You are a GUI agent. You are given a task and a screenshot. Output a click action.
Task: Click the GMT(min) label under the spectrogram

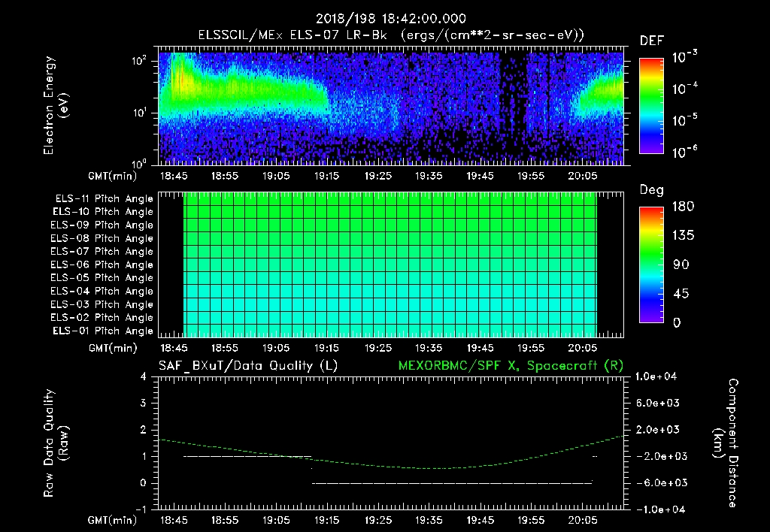coord(113,176)
